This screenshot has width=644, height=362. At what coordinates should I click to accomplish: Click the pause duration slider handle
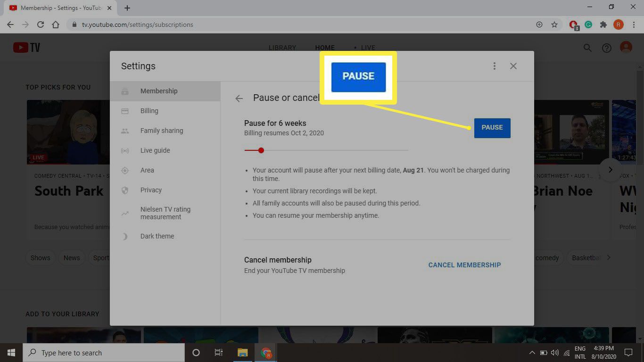[x=261, y=150]
